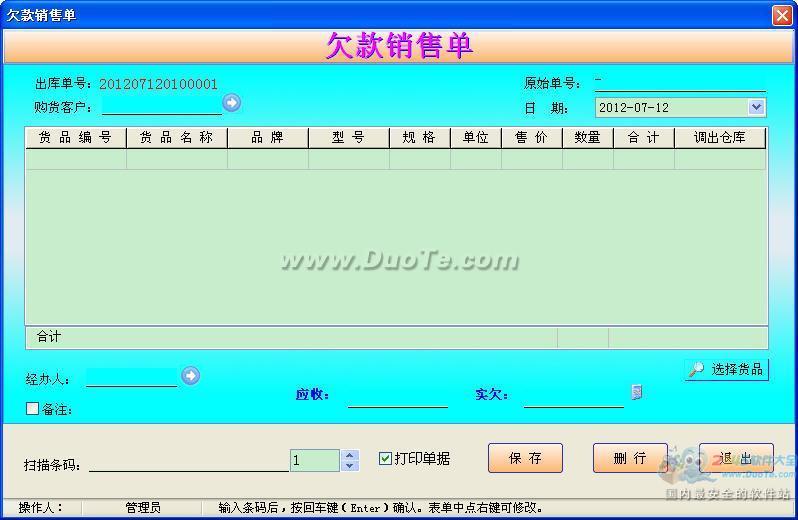Decrease quantity with the spinner down arrow
798x520 pixels.
pos(350,466)
